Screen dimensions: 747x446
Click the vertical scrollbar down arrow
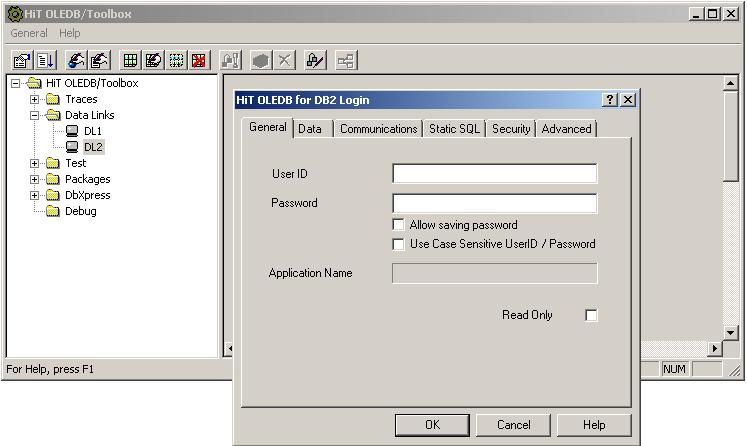[730, 332]
